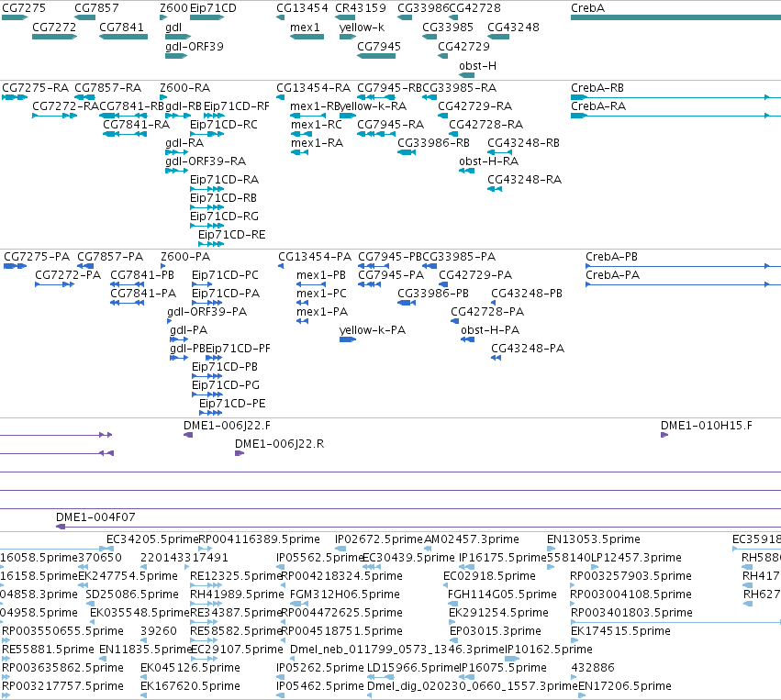Image resolution: width=781 pixels, height=700 pixels.
Task: Select the EK174515.5prime EST label
Action: 620,631
